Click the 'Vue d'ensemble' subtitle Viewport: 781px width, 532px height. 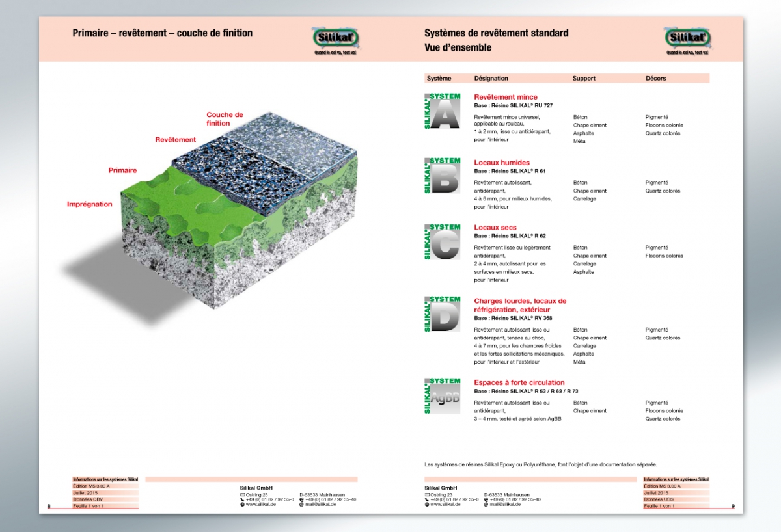tap(458, 47)
